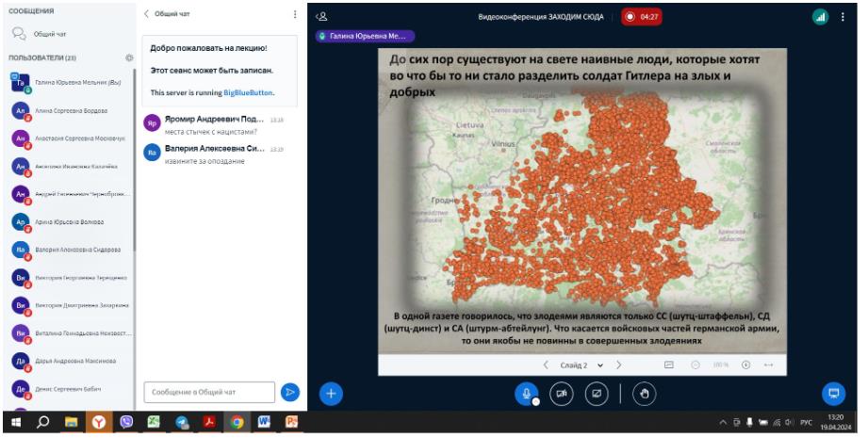The image size is (868, 438).
Task: Open Telegram from the taskbar
Action: coord(182,423)
